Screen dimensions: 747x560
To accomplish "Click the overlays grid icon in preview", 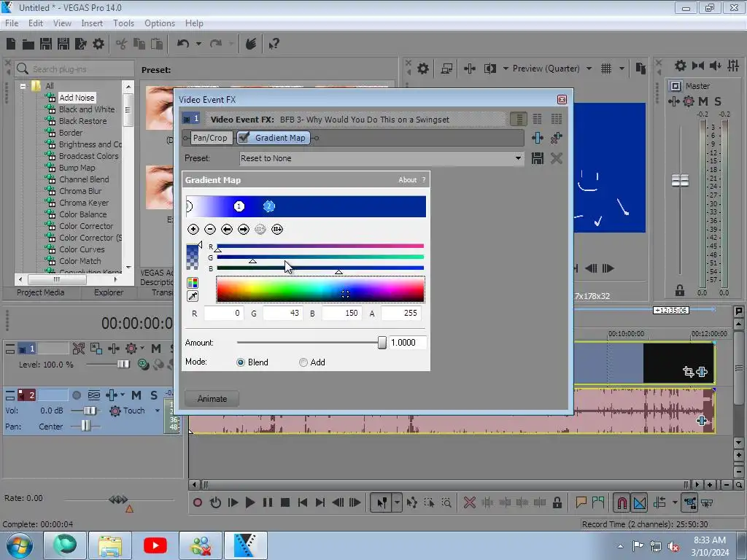I will click(x=606, y=69).
